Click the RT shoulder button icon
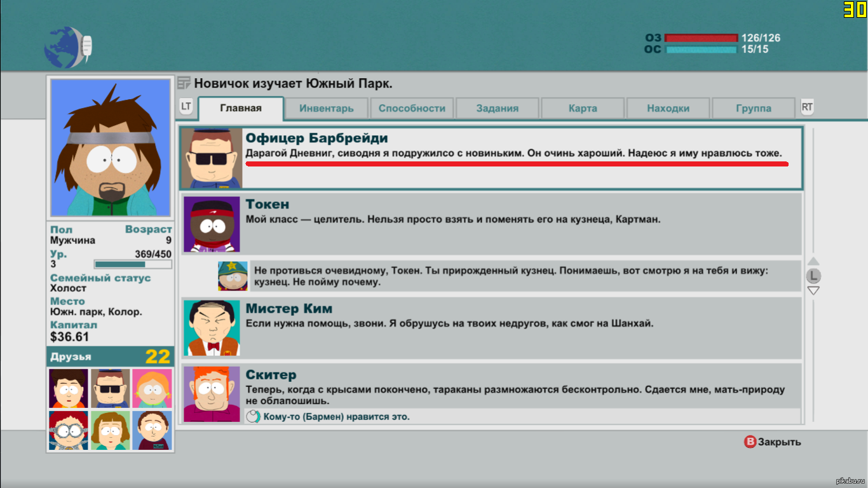The height and width of the screenshot is (488, 868). [807, 107]
